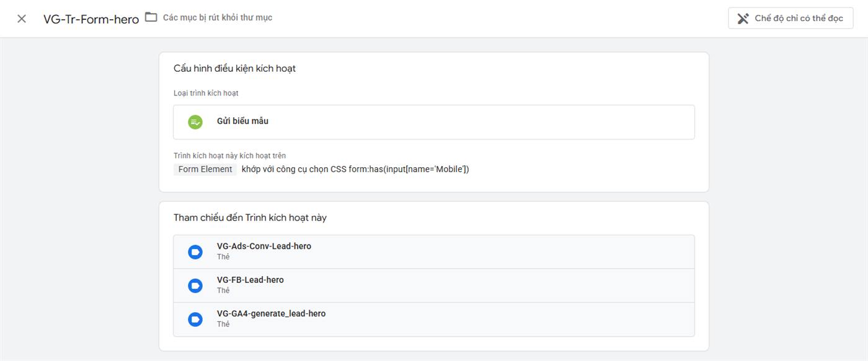Click the Cấu hình điều kiện kích hoạt heading
Image resolution: width=868 pixels, height=361 pixels.
[x=234, y=69]
